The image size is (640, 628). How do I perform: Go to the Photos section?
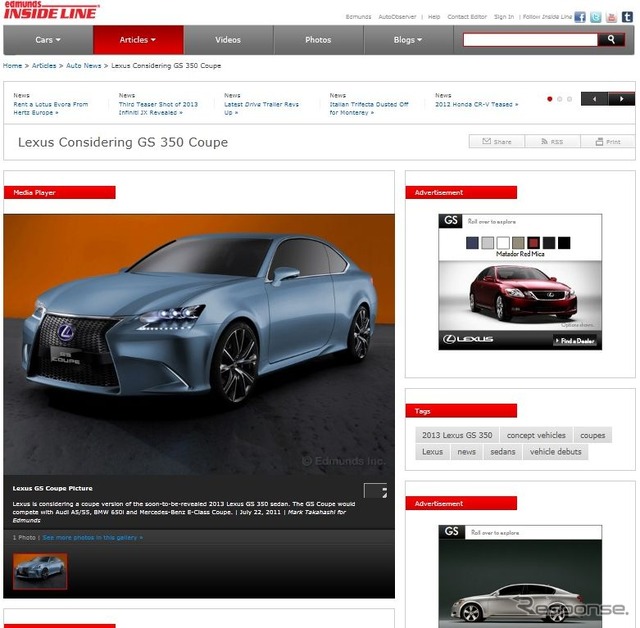(x=318, y=40)
